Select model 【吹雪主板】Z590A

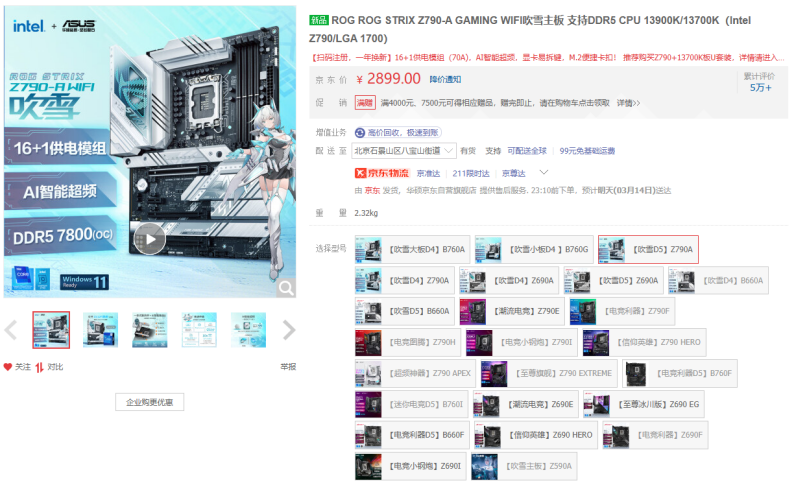pos(524,466)
